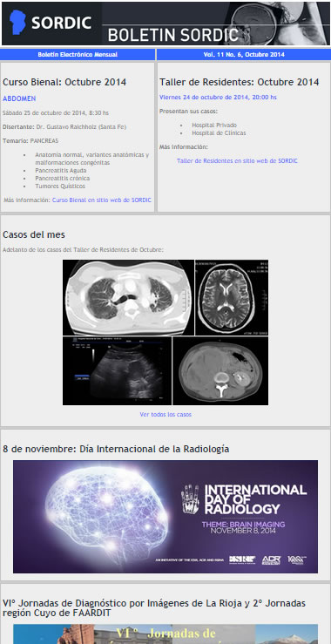Click the ACR logo in banner

[271, 559]
